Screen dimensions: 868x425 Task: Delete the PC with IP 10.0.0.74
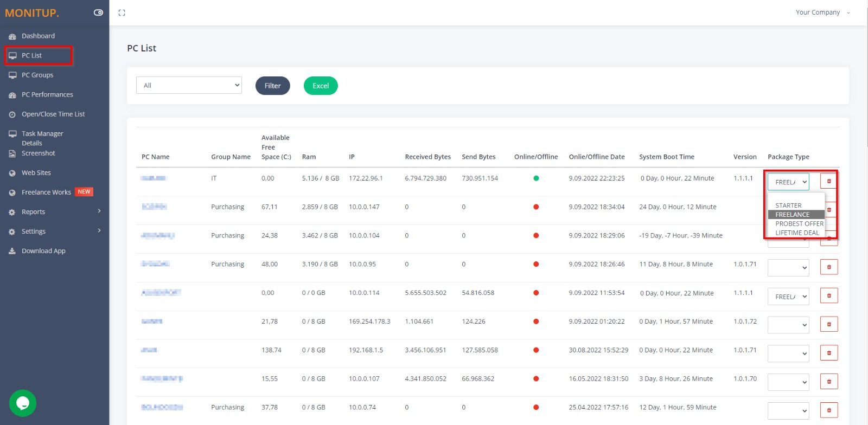[829, 410]
